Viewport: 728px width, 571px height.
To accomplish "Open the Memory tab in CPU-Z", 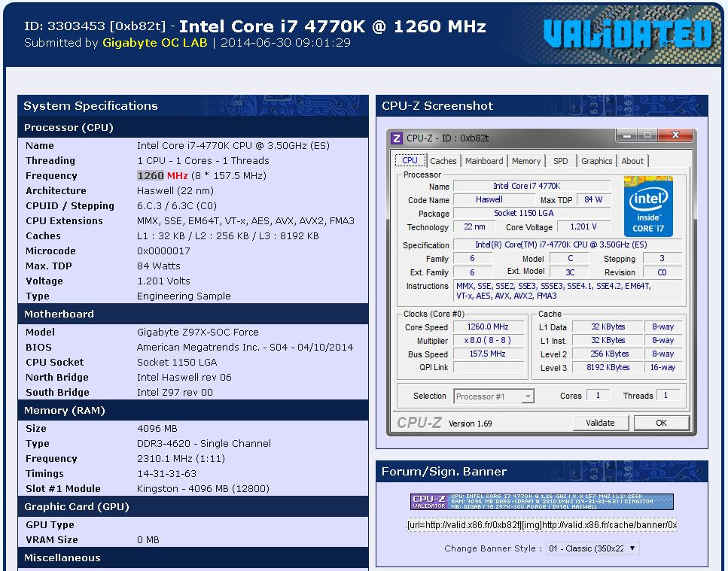I will (526, 161).
